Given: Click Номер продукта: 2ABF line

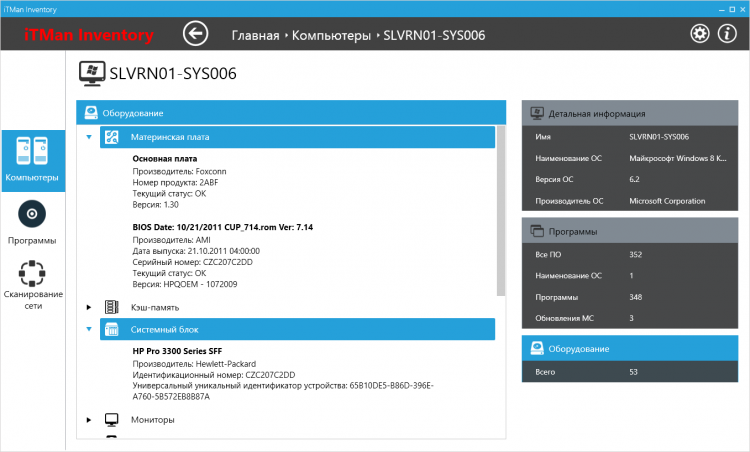Looking at the screenshot, I should point(175,182).
